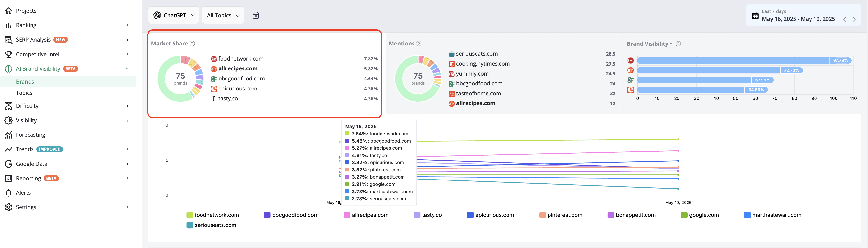
Task: Toggle pinterest.com series in chart legend
Action: point(561,215)
